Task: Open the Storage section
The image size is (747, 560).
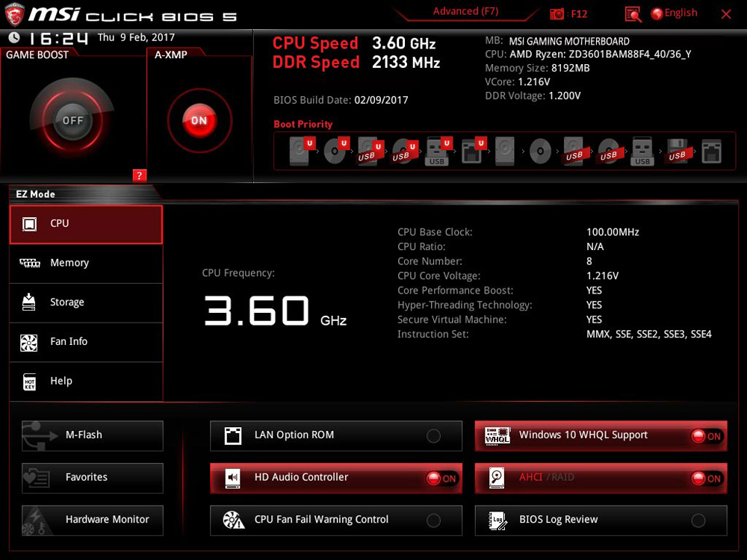Action: pos(86,303)
